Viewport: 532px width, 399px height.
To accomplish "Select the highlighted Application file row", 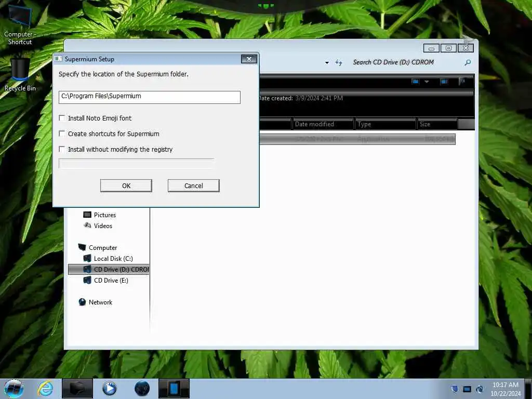I will [357, 139].
